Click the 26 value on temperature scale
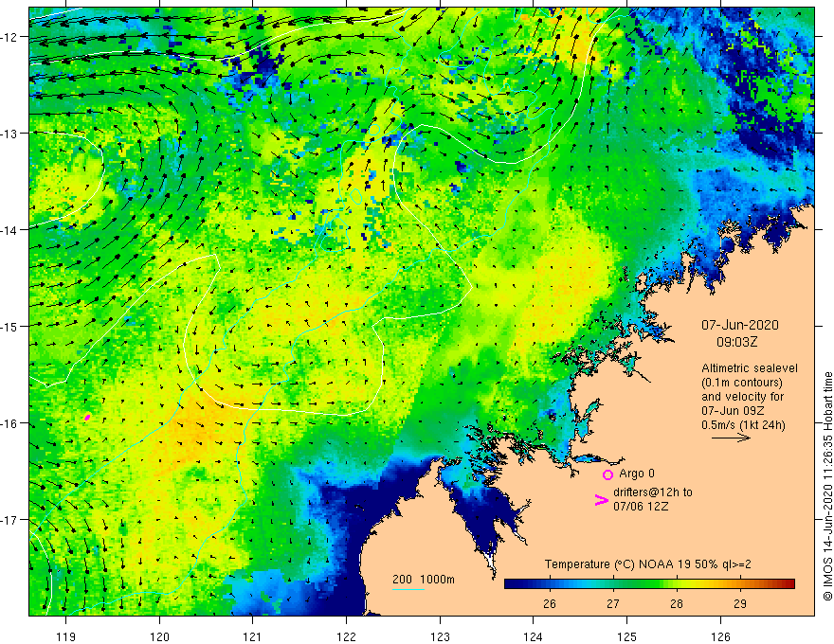This screenshot has width=834, height=644. pos(550,603)
